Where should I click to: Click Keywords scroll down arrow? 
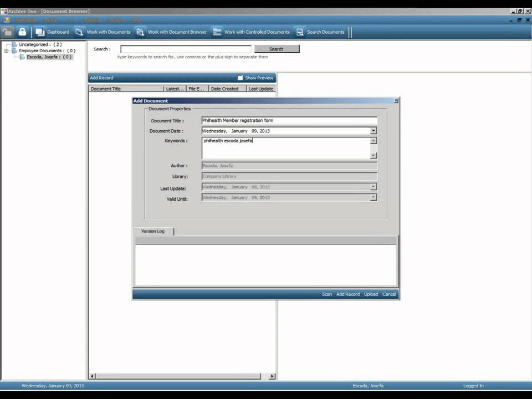[x=374, y=155]
